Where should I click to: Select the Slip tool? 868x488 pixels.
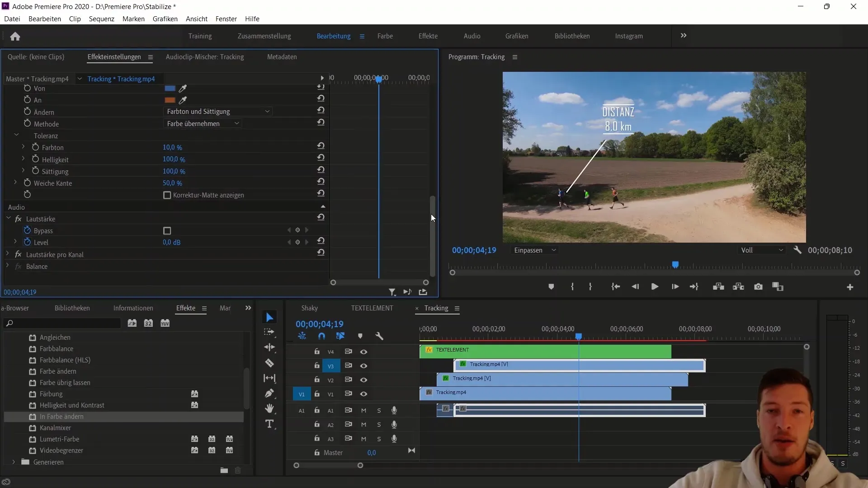tap(269, 378)
